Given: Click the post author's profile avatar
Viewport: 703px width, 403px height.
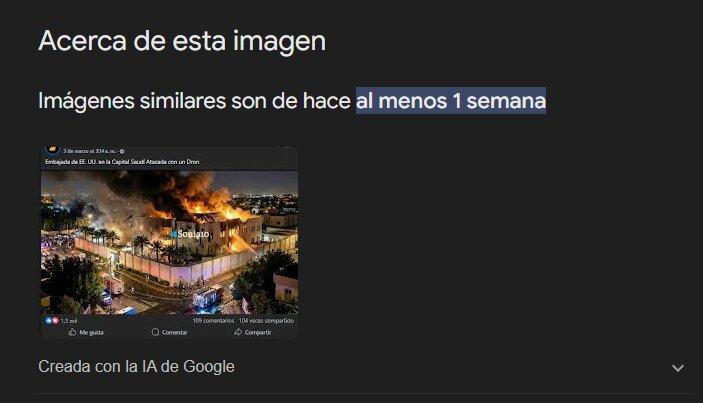Looking at the screenshot, I should click(52, 150).
